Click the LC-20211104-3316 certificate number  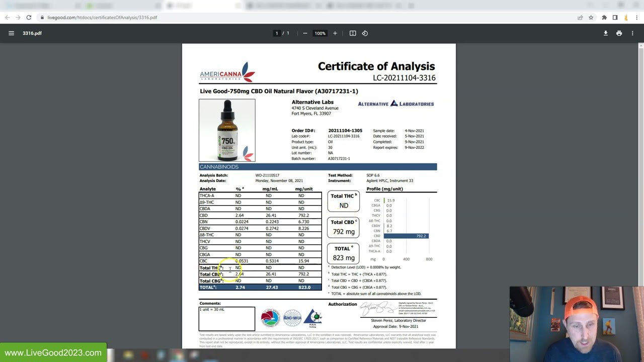(404, 78)
